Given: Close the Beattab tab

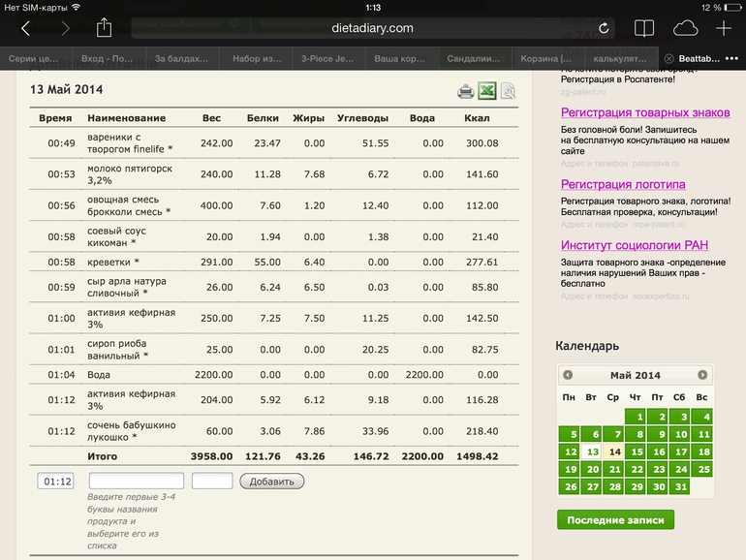Looking at the screenshot, I should [668, 58].
